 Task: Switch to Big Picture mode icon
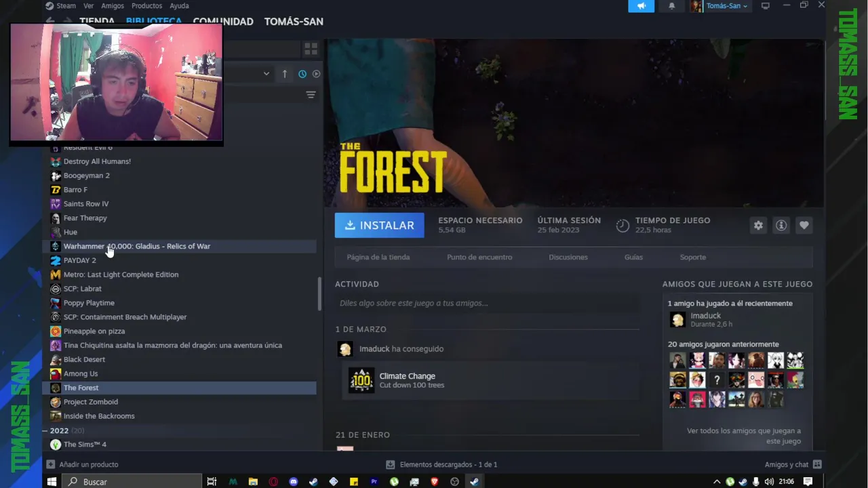click(766, 6)
